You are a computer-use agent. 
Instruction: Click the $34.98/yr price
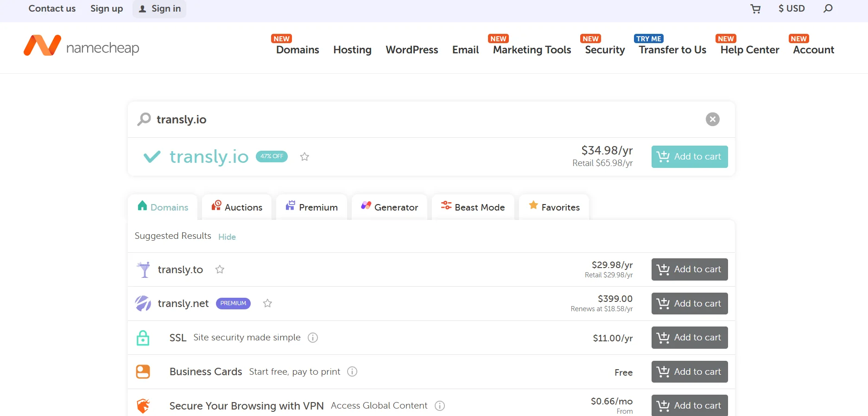(x=607, y=150)
